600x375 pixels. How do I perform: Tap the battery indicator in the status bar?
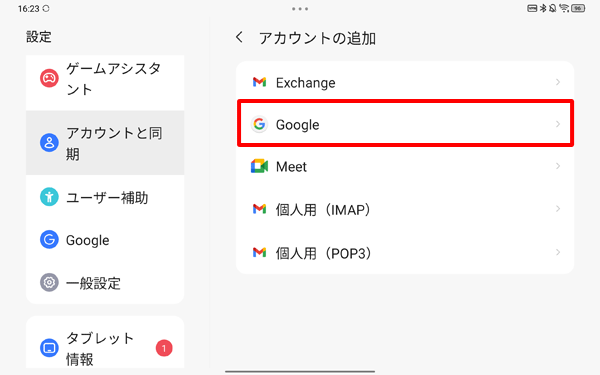click(x=578, y=8)
